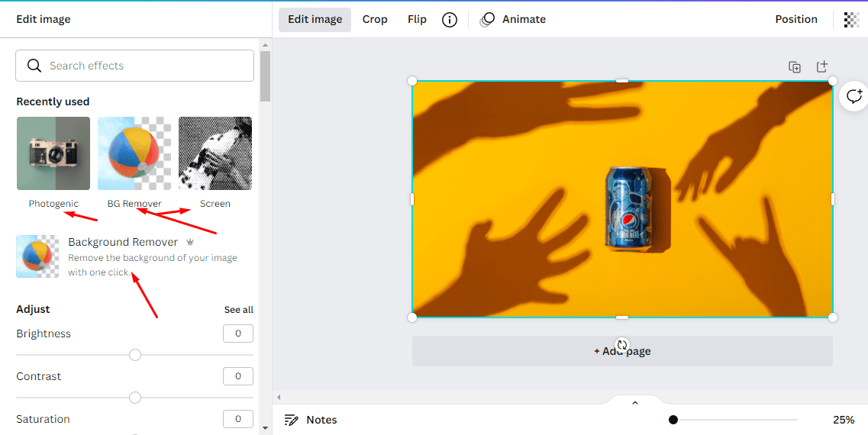Image resolution: width=868 pixels, height=435 pixels.
Task: Click the add new page icon above canvas
Action: (x=822, y=66)
